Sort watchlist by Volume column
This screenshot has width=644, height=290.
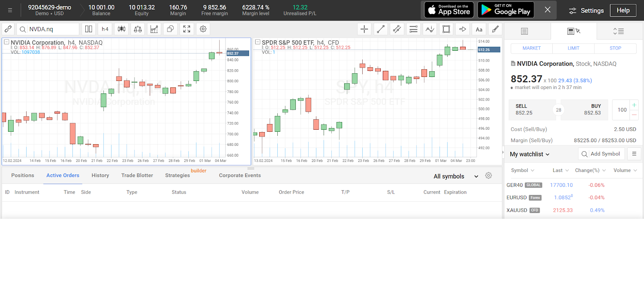pyautogui.click(x=625, y=170)
